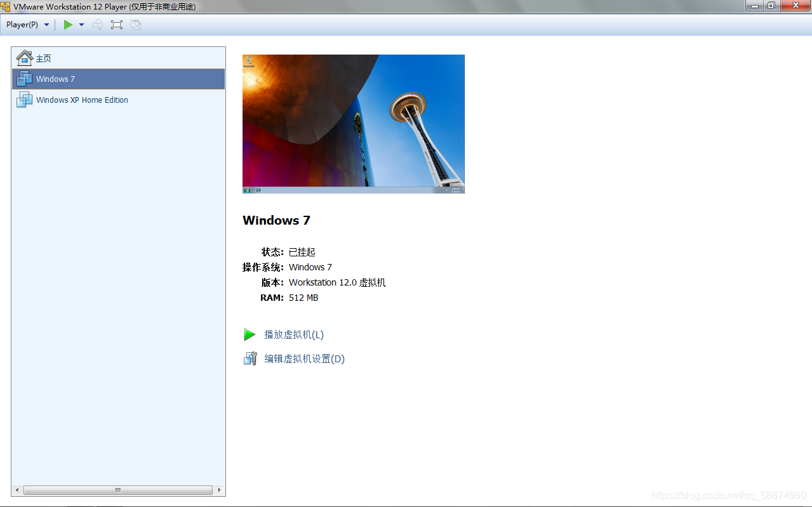This screenshot has width=812, height=507.
Task: Click the Send Ctrl+Alt+Del toolbar icon
Action: [98, 25]
